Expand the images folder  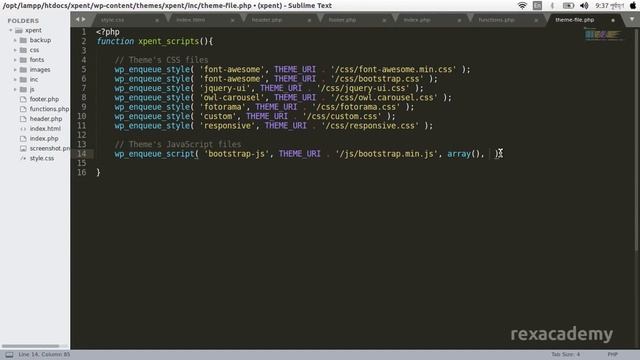(x=15, y=69)
